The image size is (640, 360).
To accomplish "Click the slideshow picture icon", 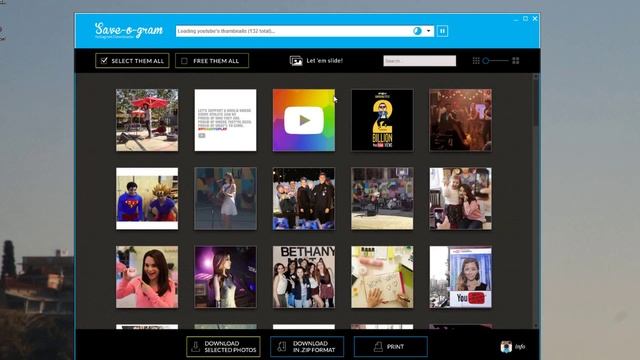I will [296, 61].
